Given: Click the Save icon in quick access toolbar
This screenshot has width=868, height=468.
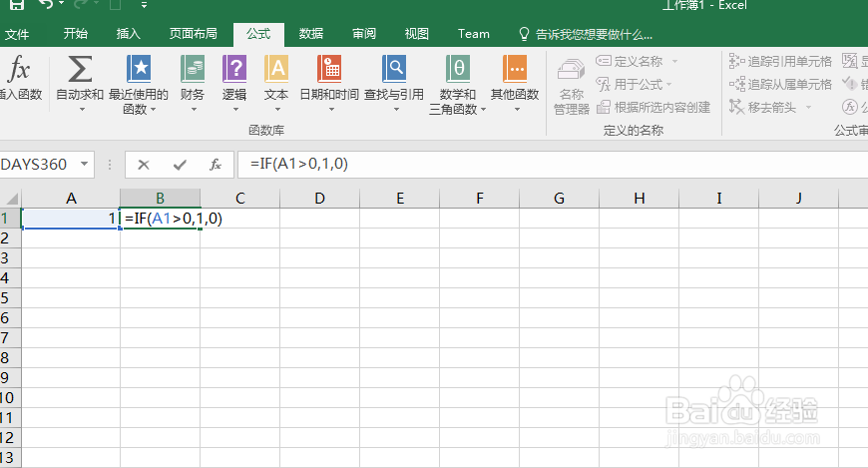Looking at the screenshot, I should (17, 4).
